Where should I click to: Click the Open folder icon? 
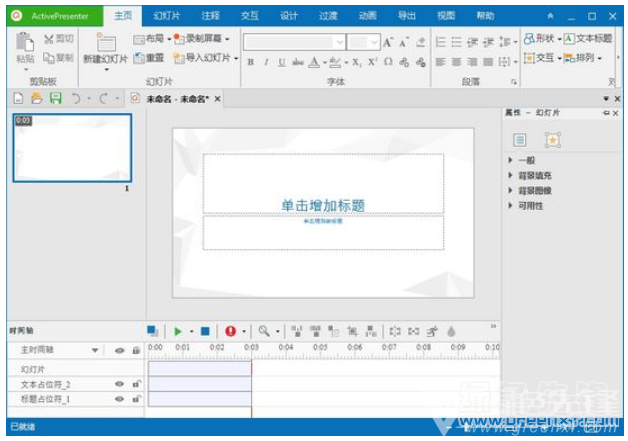tap(37, 98)
